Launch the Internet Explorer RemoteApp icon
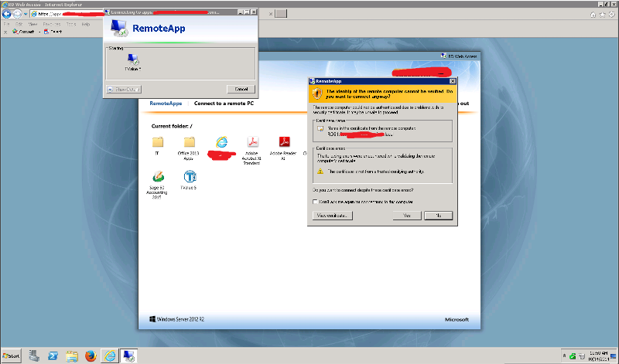This screenshot has height=364, width=619. (x=221, y=142)
